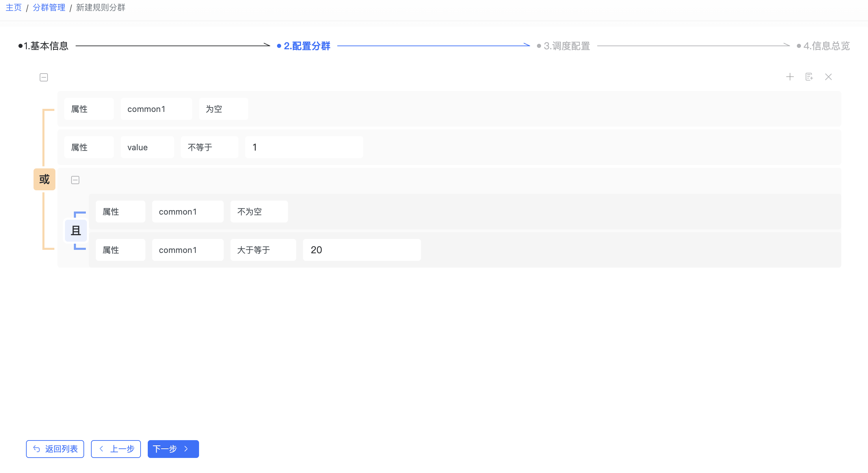Open 属性 type dropdown in the 为空 row

point(89,109)
